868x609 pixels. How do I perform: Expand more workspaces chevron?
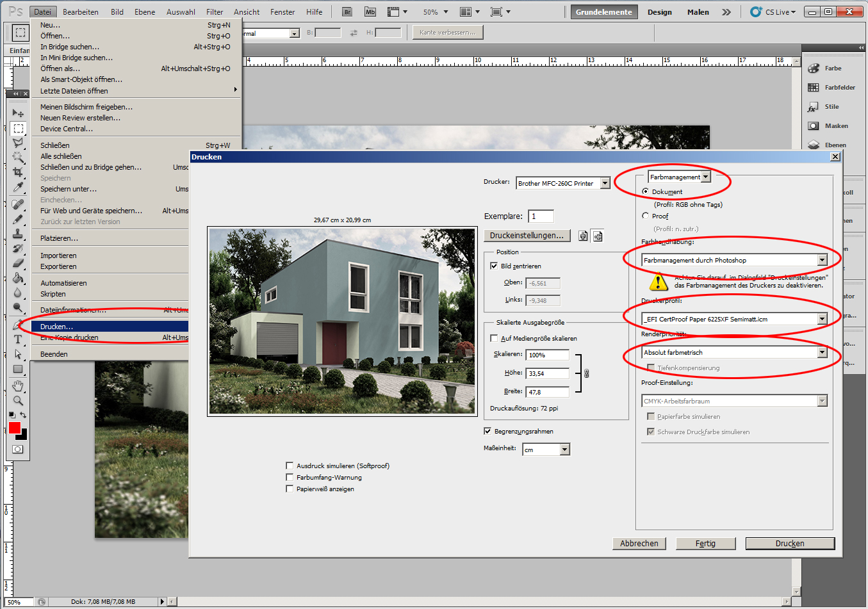(x=726, y=12)
